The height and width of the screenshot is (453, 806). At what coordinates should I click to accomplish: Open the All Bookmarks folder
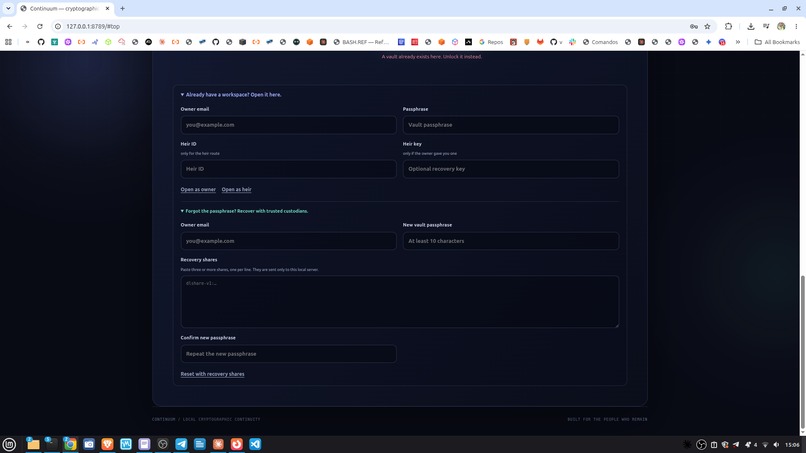tap(777, 42)
